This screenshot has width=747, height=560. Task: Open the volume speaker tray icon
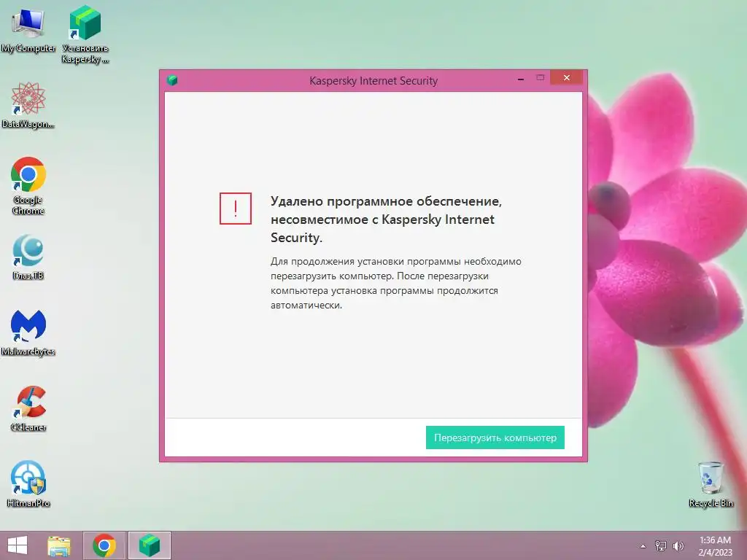[x=678, y=546]
